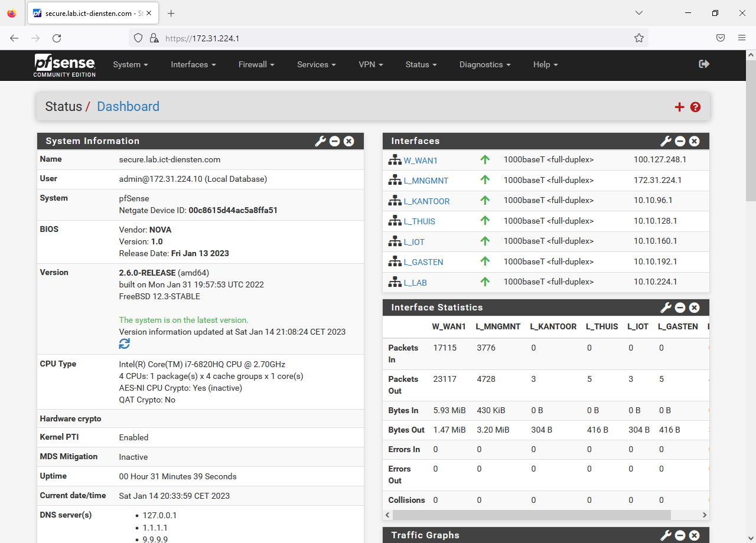Click the uptime value text
Screen dimensions: 756x543
point(178,476)
